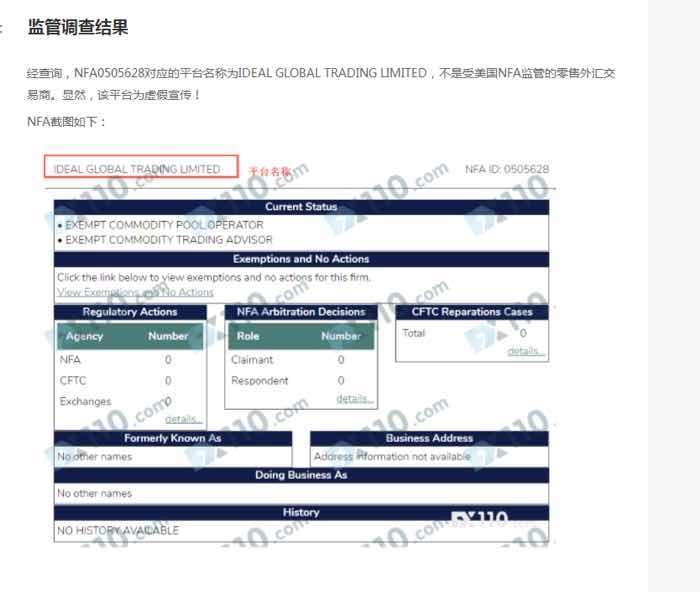The width and height of the screenshot is (700, 592).
Task: Select the Respondent row label
Action: 260,381
